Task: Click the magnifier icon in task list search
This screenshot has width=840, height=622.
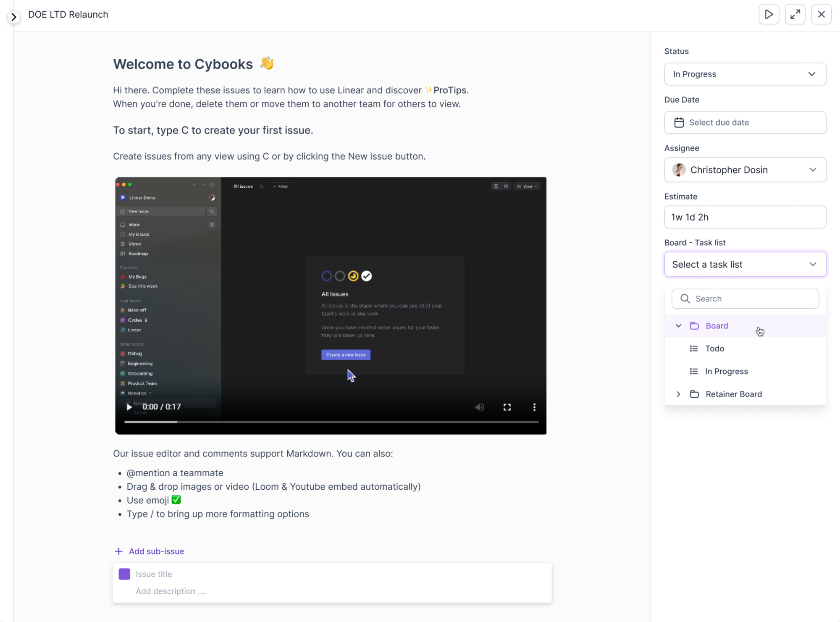Action: tap(685, 299)
